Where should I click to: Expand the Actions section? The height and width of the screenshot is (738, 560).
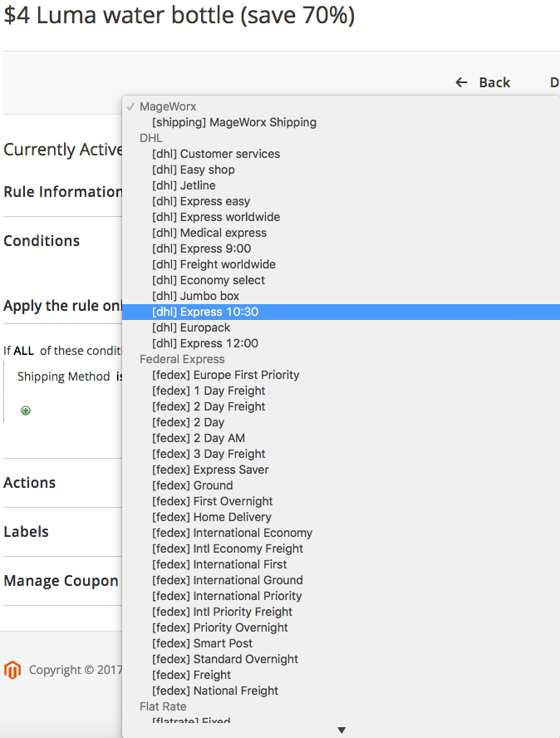(30, 483)
